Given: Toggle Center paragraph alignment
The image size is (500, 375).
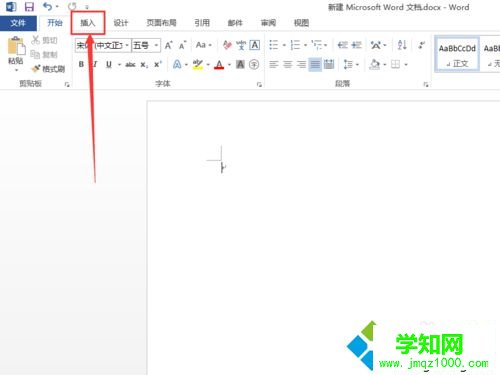Looking at the screenshot, I should click(287, 64).
